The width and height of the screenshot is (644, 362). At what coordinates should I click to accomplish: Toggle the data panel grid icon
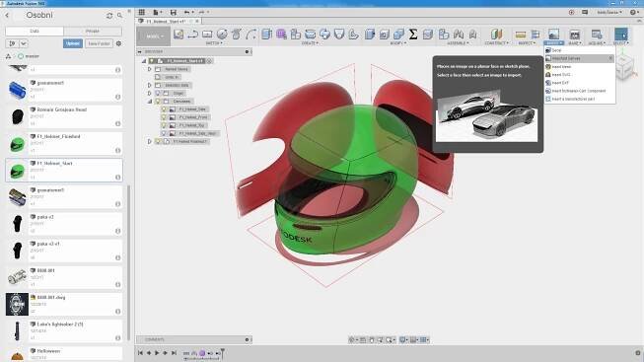(142, 12)
